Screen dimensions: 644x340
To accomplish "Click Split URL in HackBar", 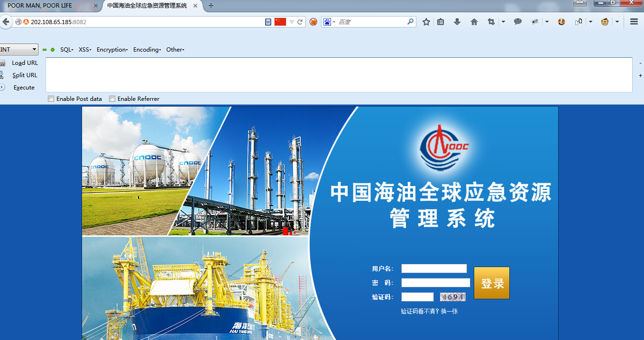I will [x=25, y=75].
